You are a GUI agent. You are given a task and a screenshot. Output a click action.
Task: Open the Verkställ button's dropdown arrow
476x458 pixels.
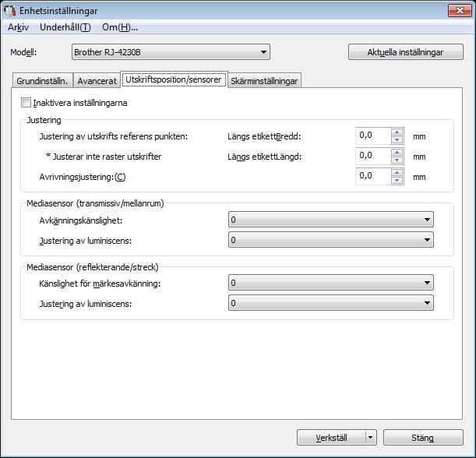pyautogui.click(x=371, y=438)
